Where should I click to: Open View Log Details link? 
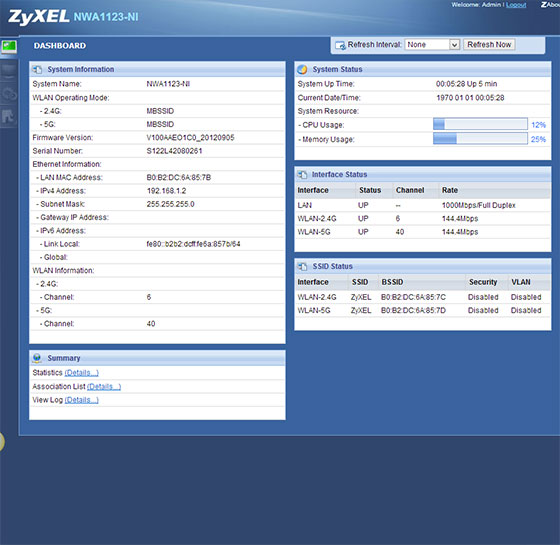pyautogui.click(x=81, y=400)
